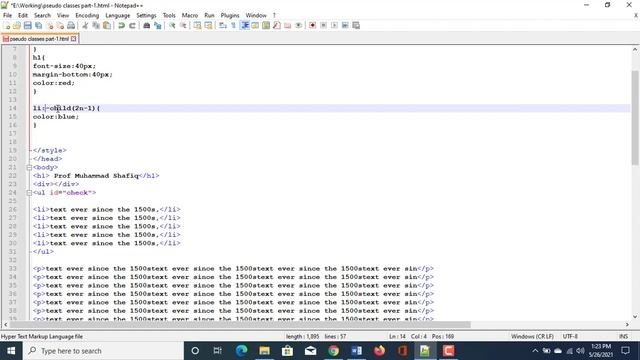The image size is (640, 360).
Task: Click the vertical scrollbar down arrow
Action: (x=635, y=316)
